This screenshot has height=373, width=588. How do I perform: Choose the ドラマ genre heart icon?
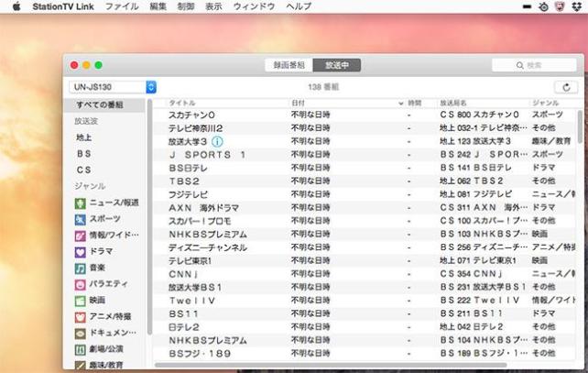coord(81,251)
